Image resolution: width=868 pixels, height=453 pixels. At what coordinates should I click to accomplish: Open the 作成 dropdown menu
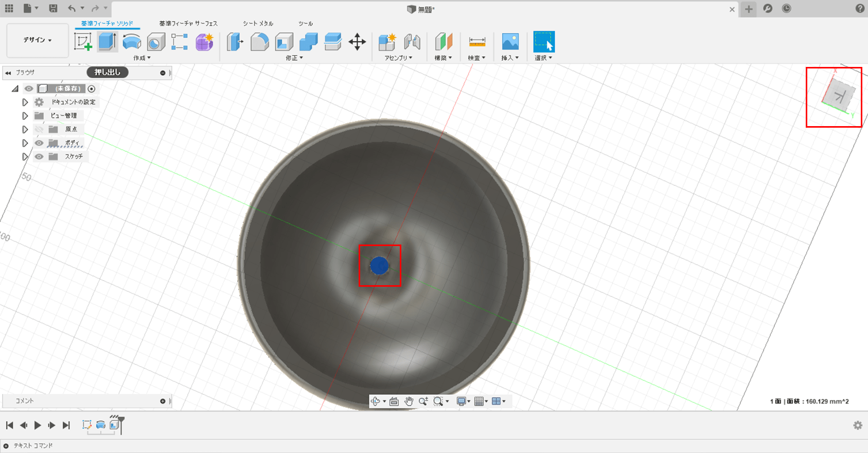[142, 58]
